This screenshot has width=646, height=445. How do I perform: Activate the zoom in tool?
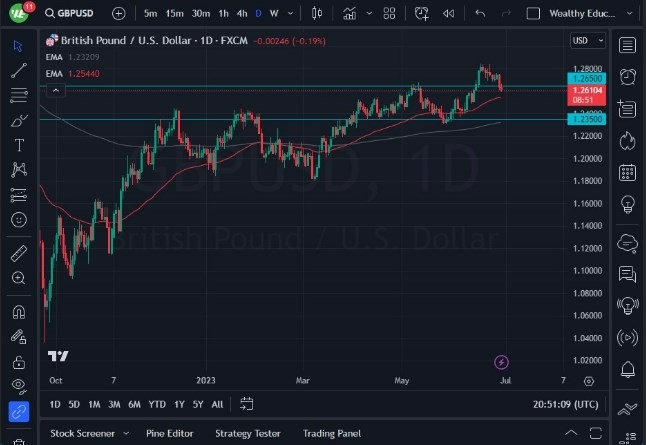tap(19, 278)
